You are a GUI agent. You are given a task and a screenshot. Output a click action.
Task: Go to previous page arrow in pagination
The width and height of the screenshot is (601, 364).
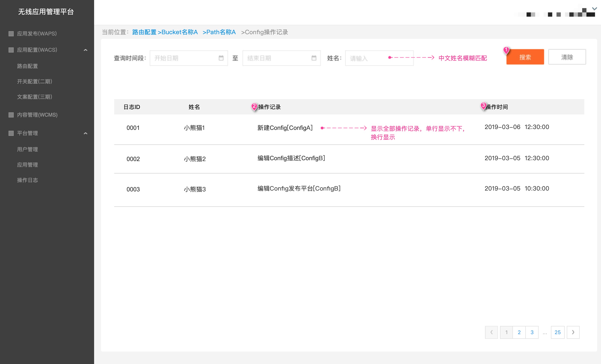coord(491,332)
